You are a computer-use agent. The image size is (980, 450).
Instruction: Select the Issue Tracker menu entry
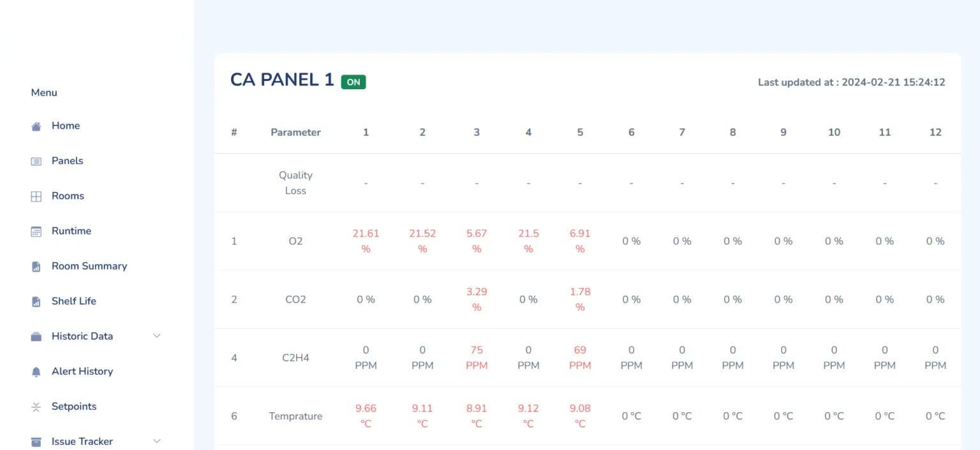pyautogui.click(x=82, y=440)
